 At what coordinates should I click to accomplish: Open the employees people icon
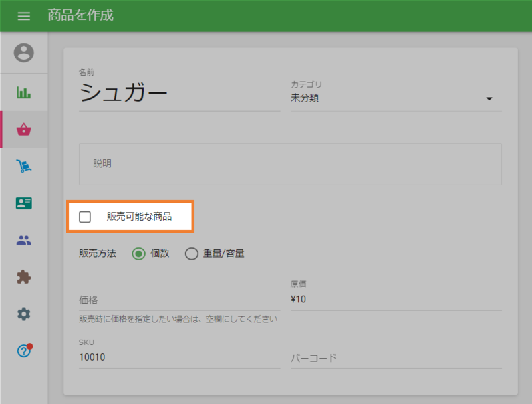click(25, 240)
